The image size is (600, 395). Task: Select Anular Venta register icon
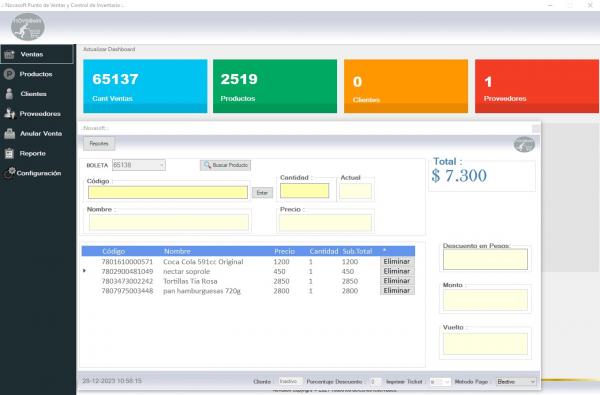click(10, 134)
